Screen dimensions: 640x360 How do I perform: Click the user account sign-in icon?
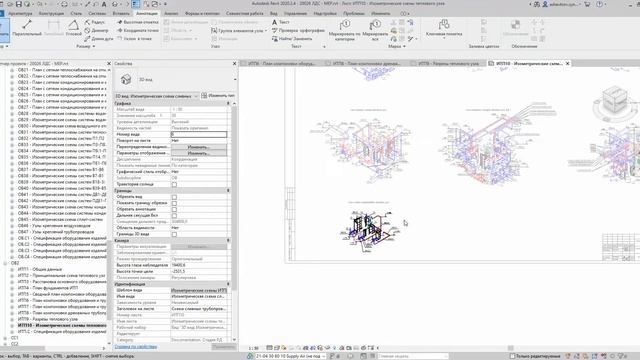545,4
